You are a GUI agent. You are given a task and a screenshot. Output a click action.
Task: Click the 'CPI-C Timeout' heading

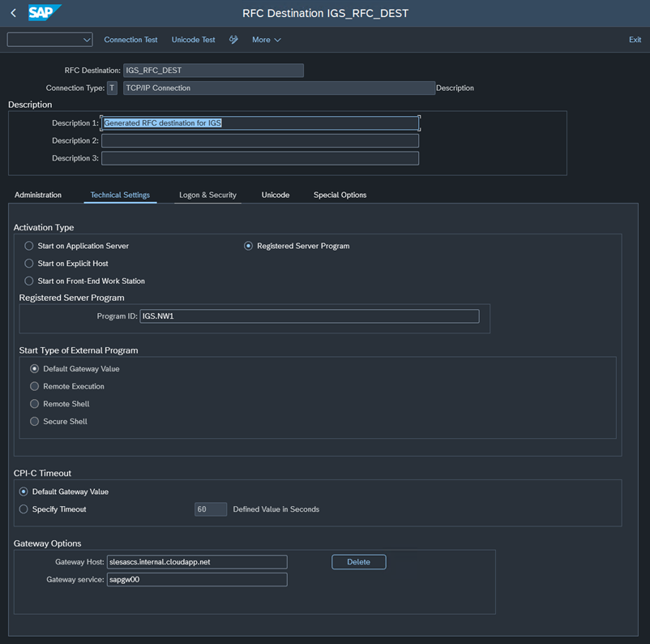coord(42,474)
